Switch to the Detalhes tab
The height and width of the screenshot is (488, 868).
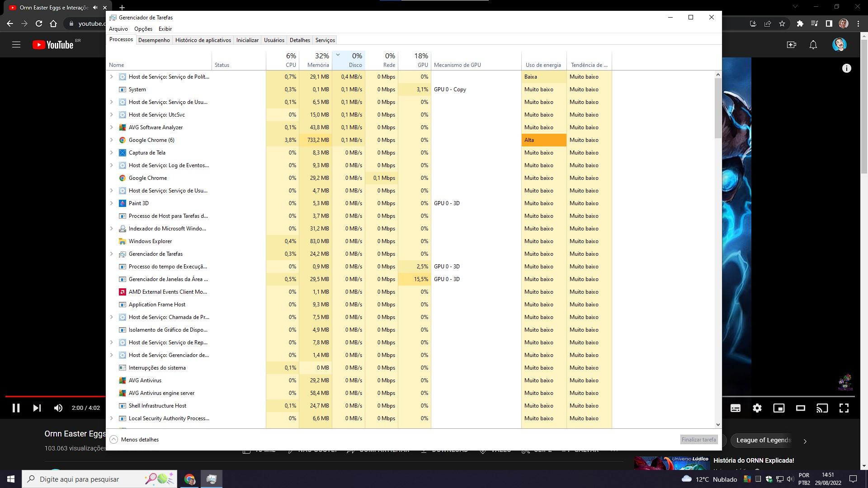coord(300,40)
